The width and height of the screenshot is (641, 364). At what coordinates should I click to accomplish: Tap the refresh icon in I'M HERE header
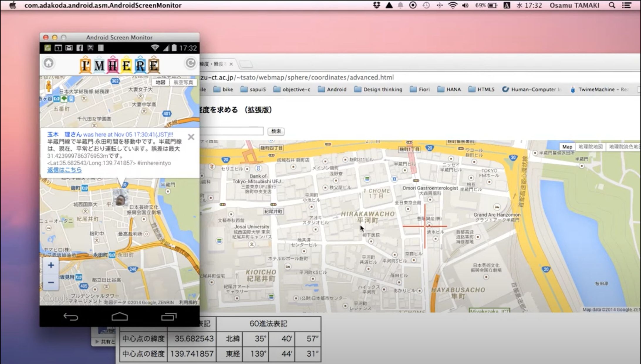[190, 63]
